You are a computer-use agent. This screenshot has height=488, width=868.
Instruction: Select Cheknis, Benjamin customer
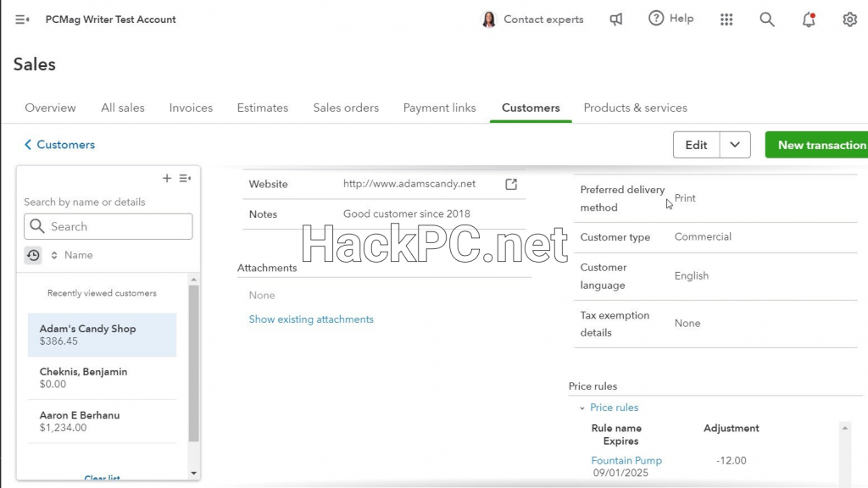click(103, 378)
